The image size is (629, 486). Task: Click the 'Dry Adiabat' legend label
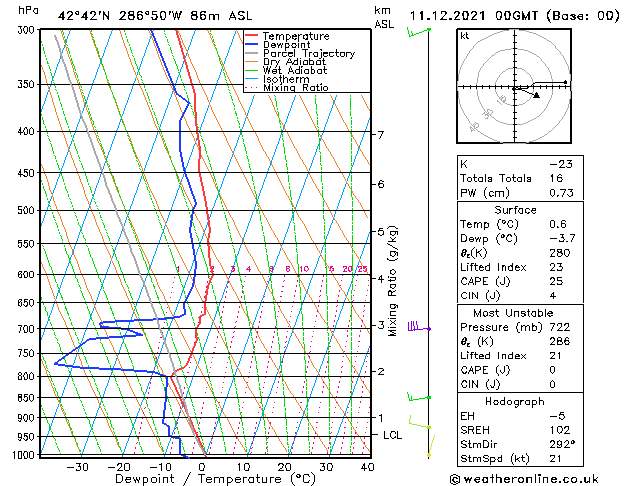click(294, 62)
